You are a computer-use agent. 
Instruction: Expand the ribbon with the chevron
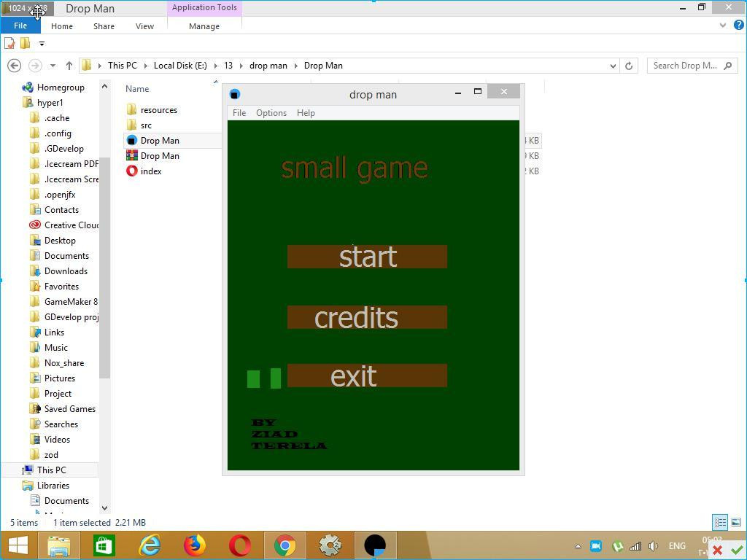(723, 26)
